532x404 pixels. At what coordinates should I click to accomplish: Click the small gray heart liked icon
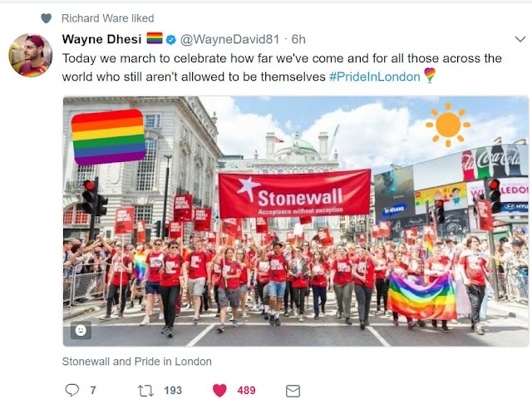click(47, 18)
